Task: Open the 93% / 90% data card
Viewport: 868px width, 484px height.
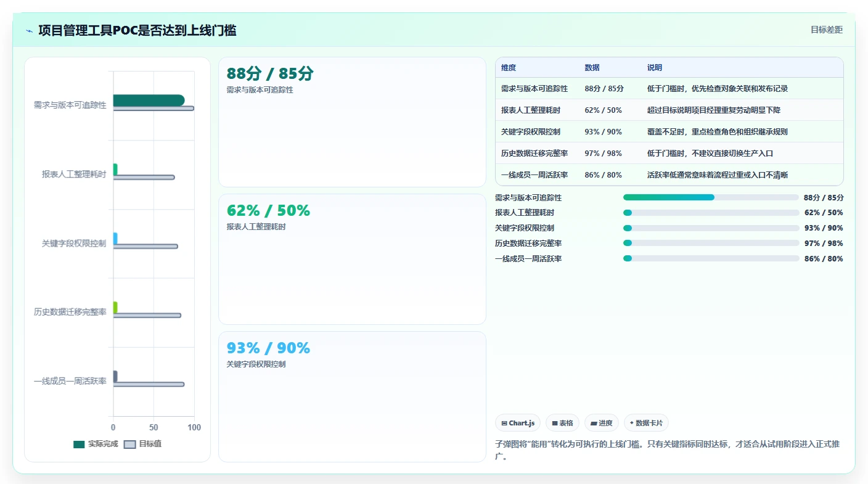Action: click(352, 396)
